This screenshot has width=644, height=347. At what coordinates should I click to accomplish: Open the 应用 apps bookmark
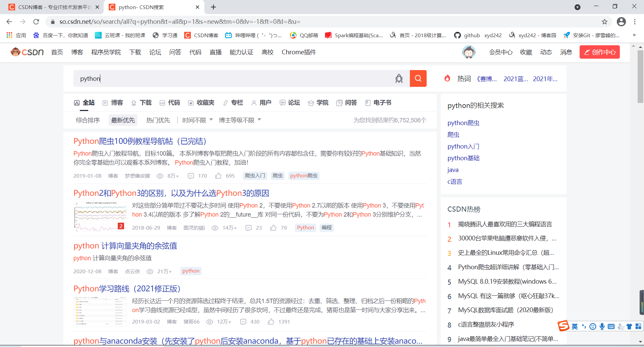(x=16, y=35)
